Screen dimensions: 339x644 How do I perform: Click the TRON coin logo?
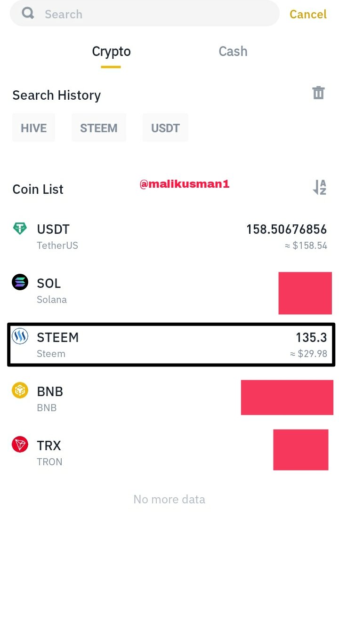point(20,445)
